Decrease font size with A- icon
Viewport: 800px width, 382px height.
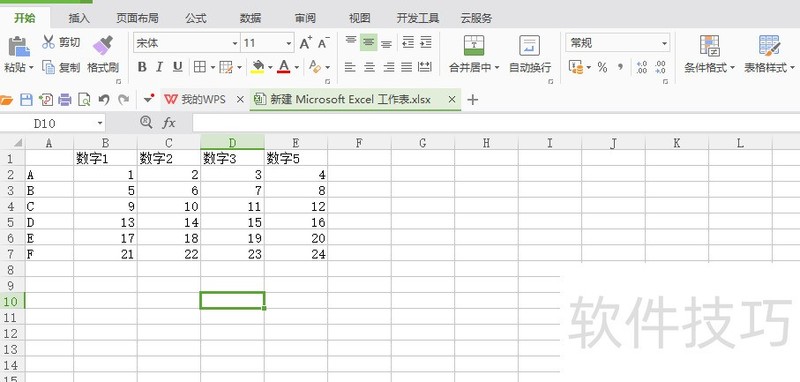(323, 43)
